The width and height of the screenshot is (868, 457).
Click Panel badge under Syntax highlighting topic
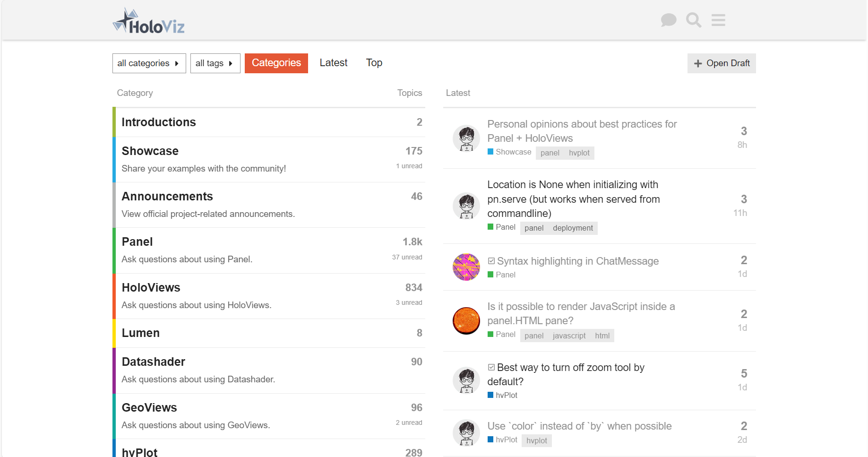click(x=501, y=275)
